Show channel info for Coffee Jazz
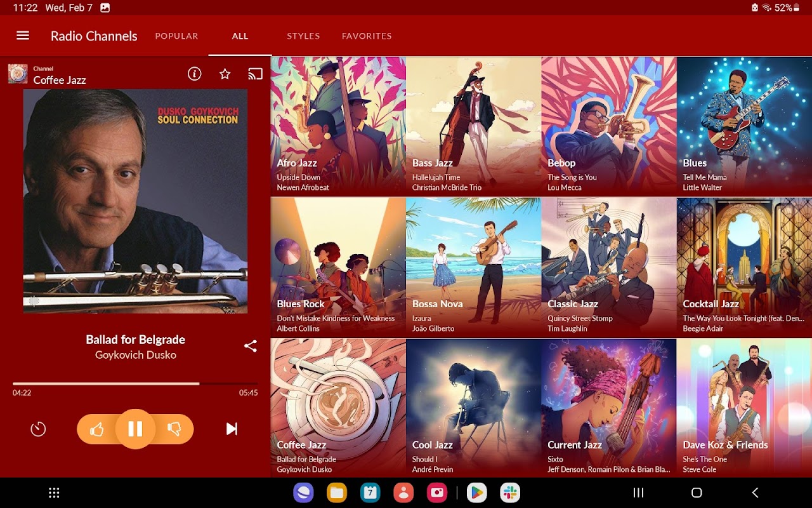The width and height of the screenshot is (812, 508). click(195, 74)
